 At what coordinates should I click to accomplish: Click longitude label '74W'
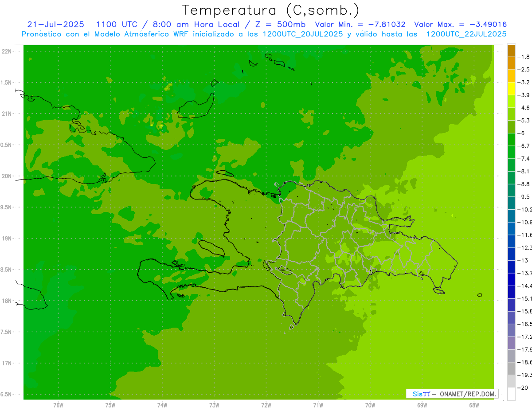(x=162, y=405)
